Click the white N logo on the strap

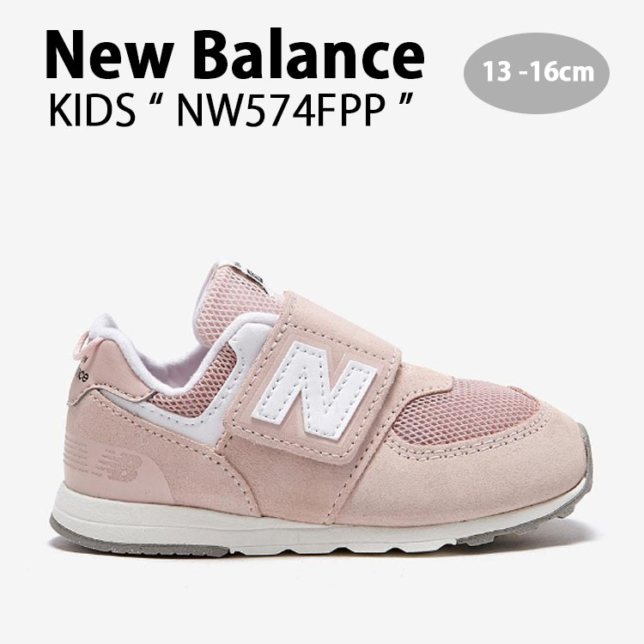[314, 390]
